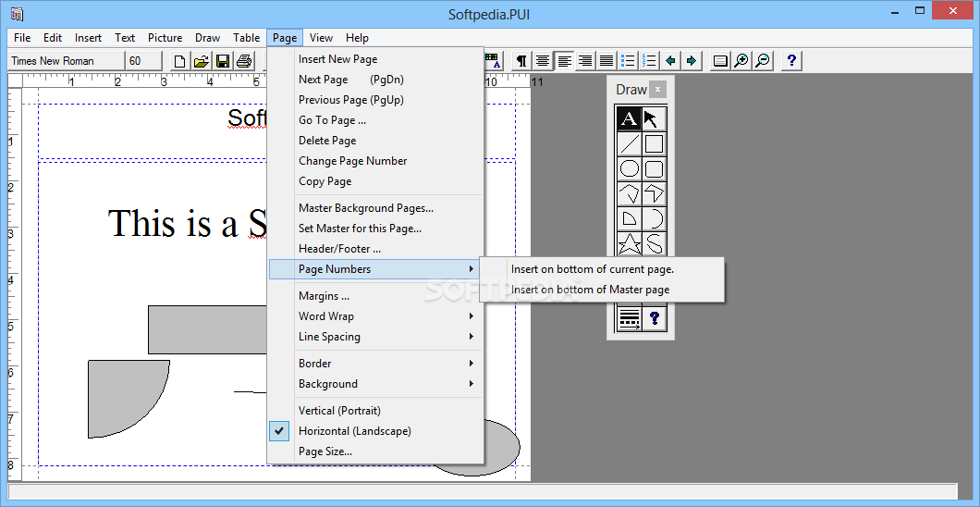The width and height of the screenshot is (980, 507).
Task: Open the Times New Roman font selector
Action: pos(65,61)
